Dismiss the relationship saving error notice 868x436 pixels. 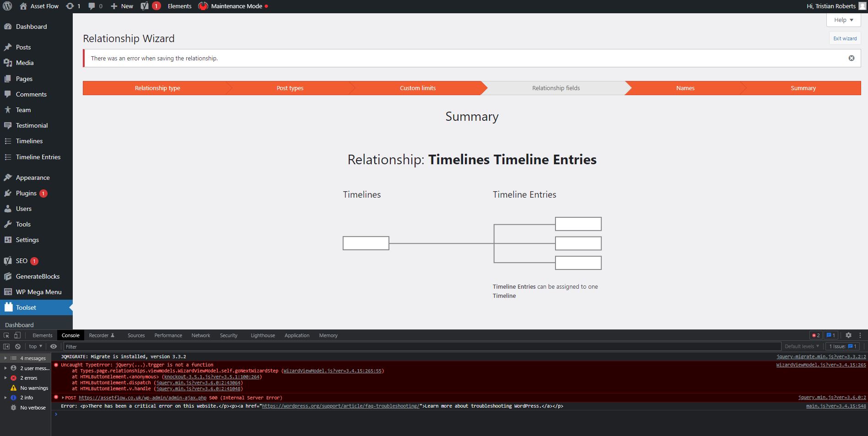click(851, 58)
